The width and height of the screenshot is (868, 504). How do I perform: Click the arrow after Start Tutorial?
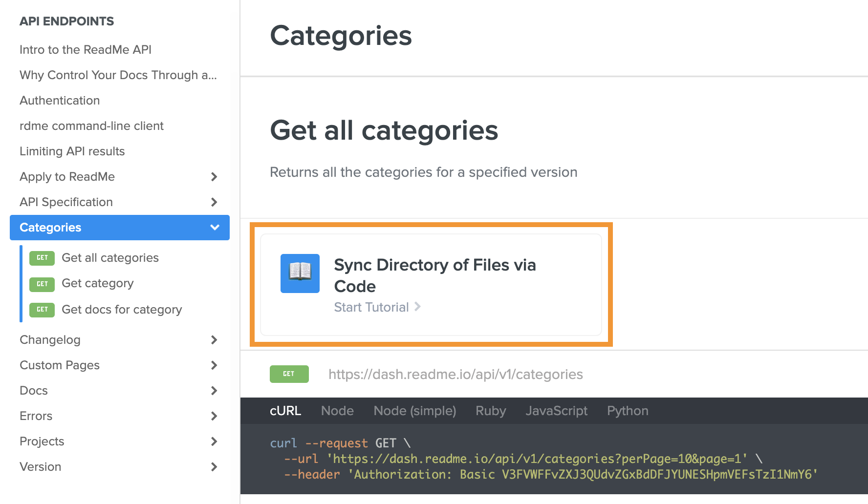click(x=417, y=307)
